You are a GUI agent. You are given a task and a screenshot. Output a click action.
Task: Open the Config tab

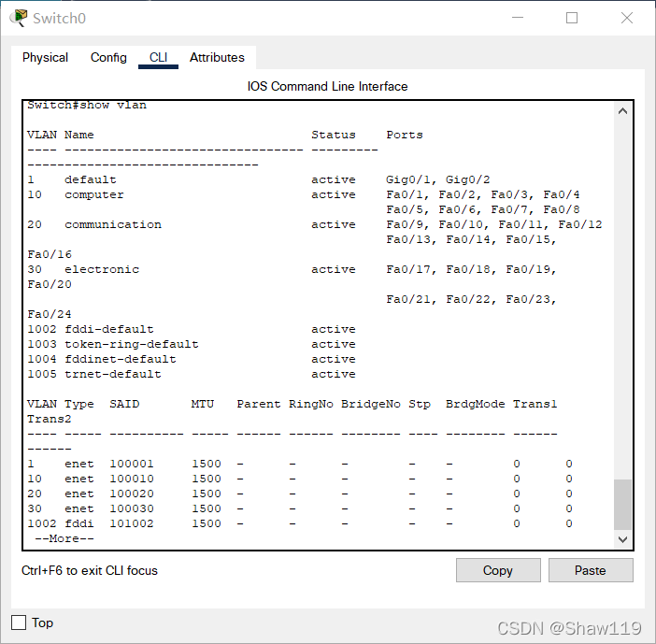click(x=108, y=57)
